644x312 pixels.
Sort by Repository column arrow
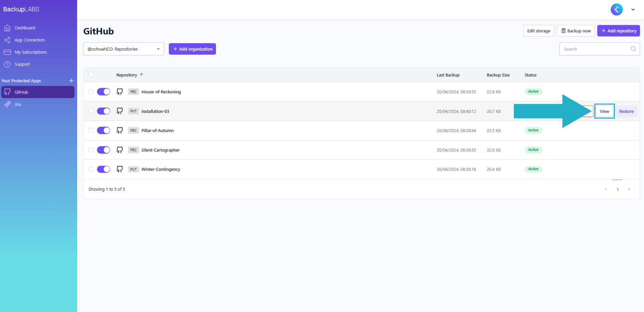[141, 75]
